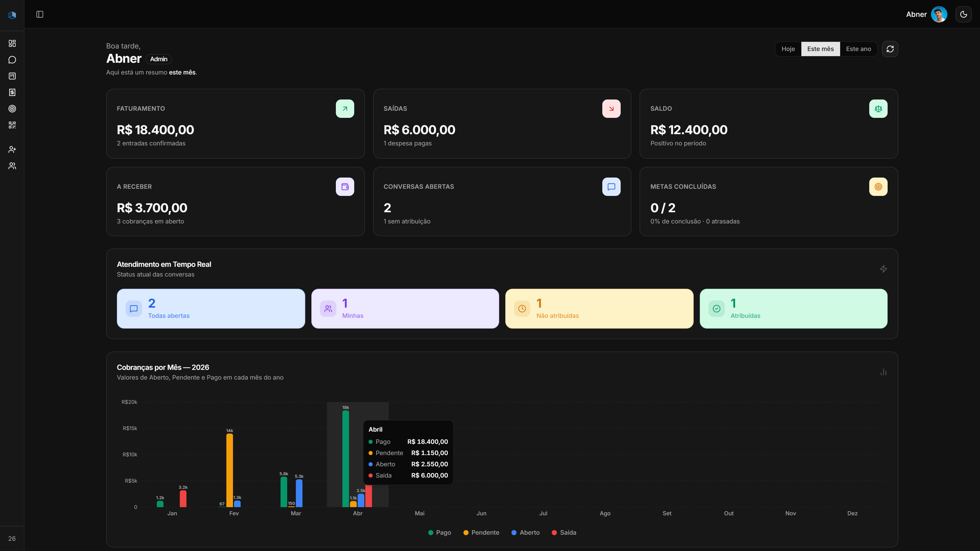Open the goals target sidebar icon
Screen dimensions: 980x551
(x=12, y=109)
